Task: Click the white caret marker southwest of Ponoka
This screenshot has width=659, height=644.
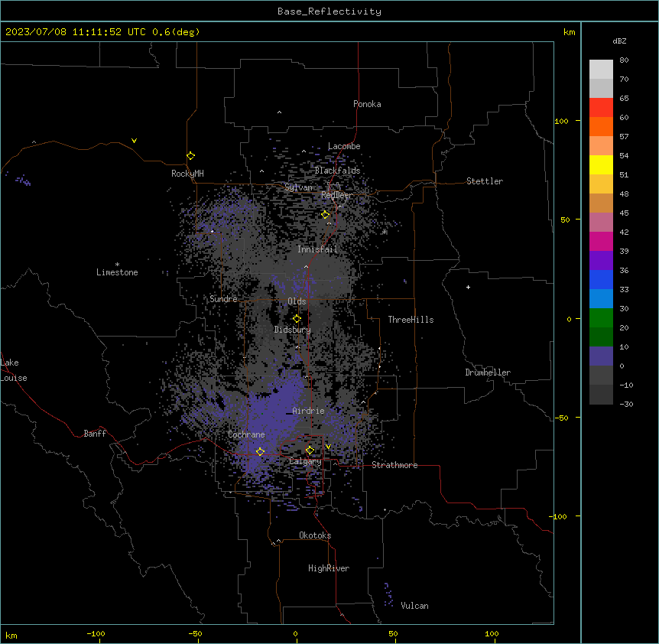Action: pos(279,112)
